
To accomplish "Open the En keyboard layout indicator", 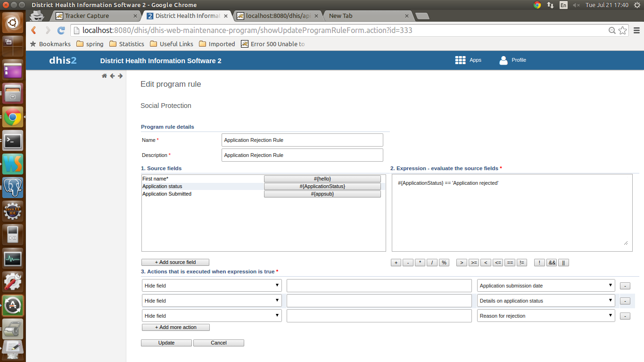I will [563, 5].
